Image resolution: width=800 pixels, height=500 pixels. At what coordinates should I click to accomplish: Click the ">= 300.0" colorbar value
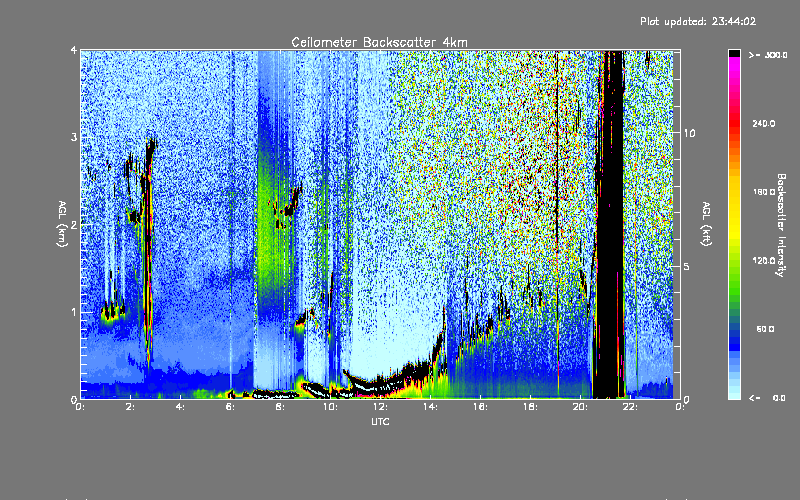768,55
